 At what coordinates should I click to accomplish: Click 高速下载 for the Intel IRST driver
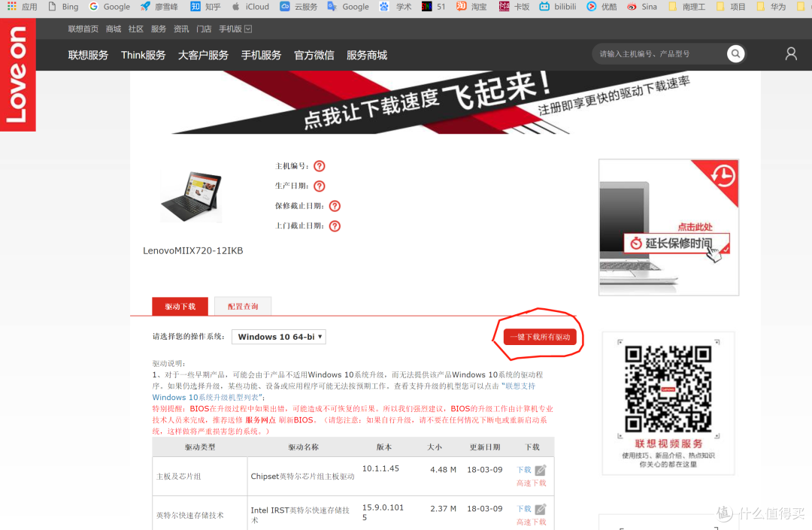pos(532,522)
